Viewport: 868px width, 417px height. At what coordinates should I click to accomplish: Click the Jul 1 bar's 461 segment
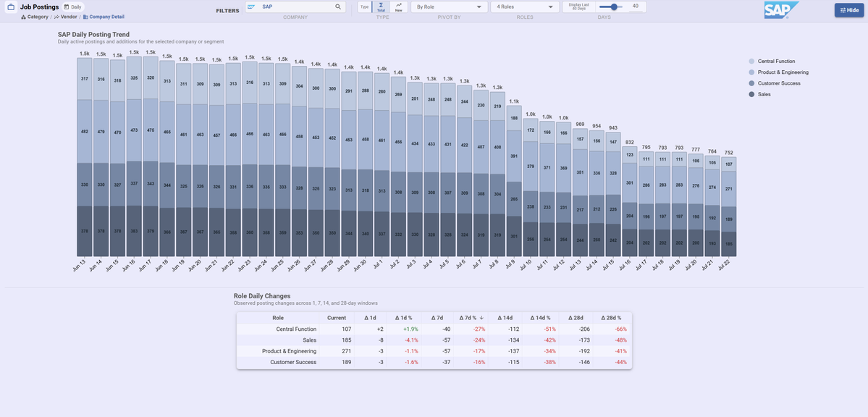coord(382,140)
